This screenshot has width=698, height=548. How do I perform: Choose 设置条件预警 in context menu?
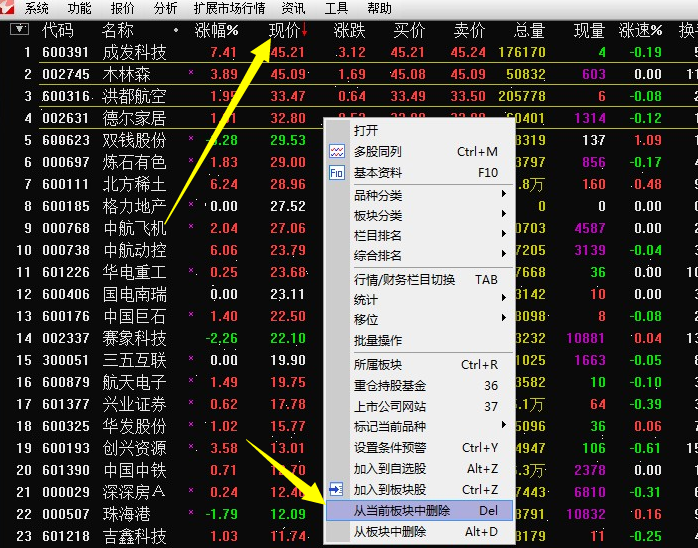(419, 447)
